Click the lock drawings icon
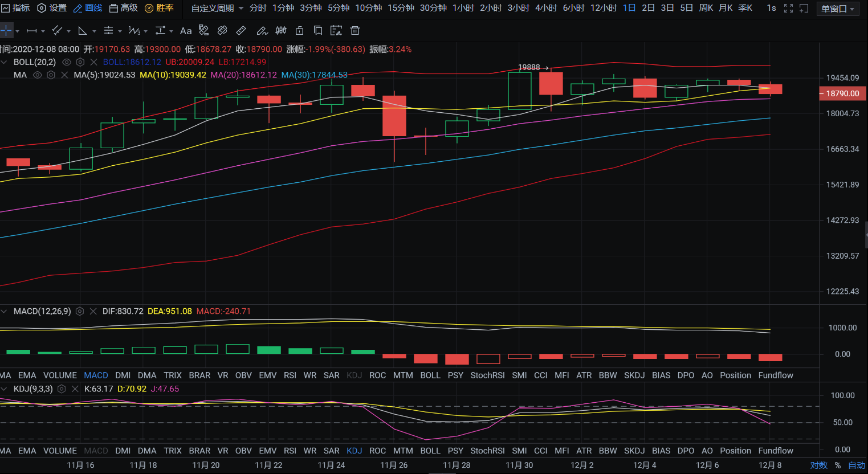Screen dimensions: 868x474 point(299,31)
